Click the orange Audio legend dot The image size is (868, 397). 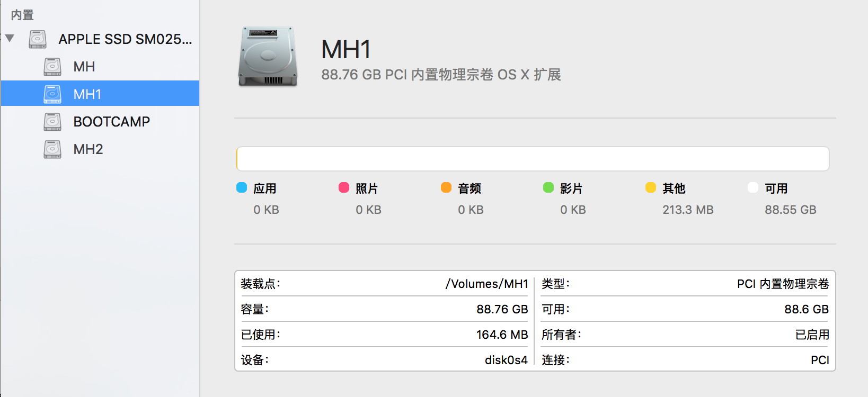446,188
